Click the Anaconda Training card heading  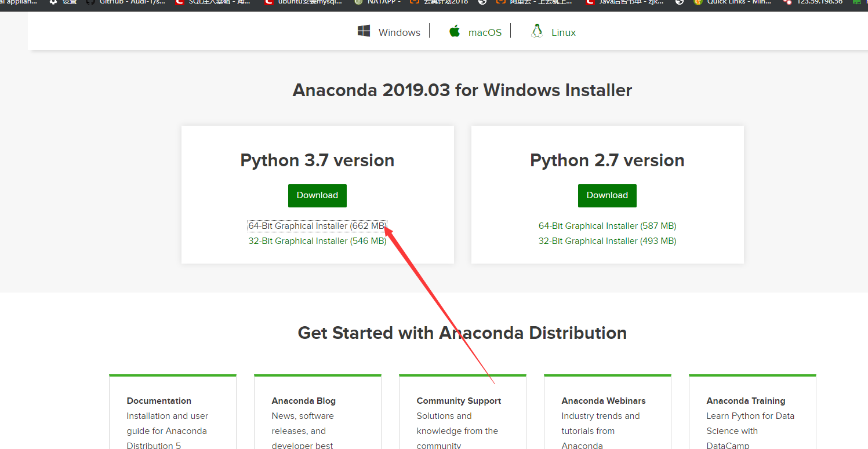pyautogui.click(x=746, y=401)
